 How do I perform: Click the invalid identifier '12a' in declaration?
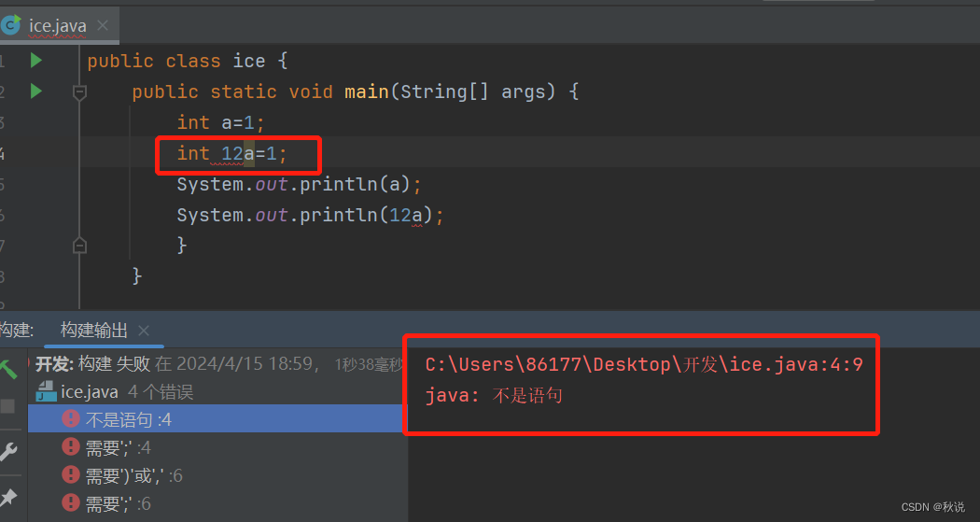[x=237, y=153]
